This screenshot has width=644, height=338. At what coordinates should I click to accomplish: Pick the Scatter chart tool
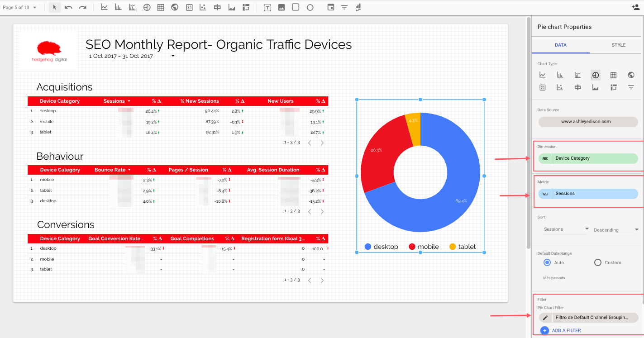click(x=202, y=7)
